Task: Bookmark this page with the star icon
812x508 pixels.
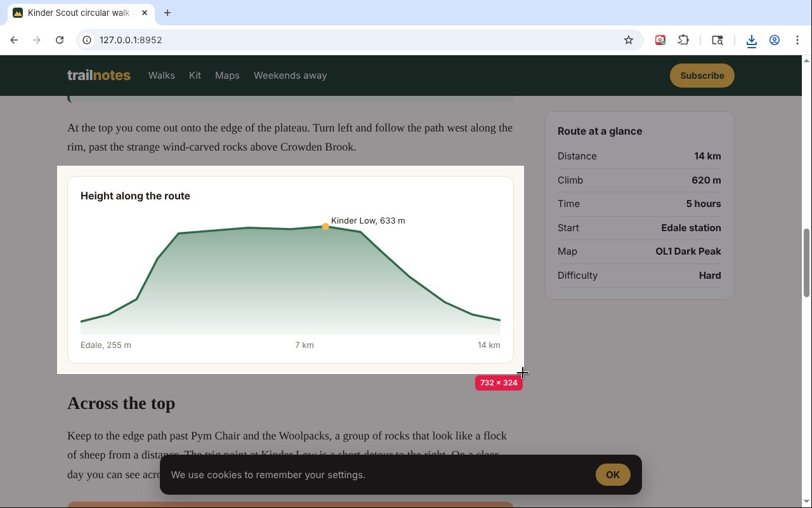Action: [629, 40]
